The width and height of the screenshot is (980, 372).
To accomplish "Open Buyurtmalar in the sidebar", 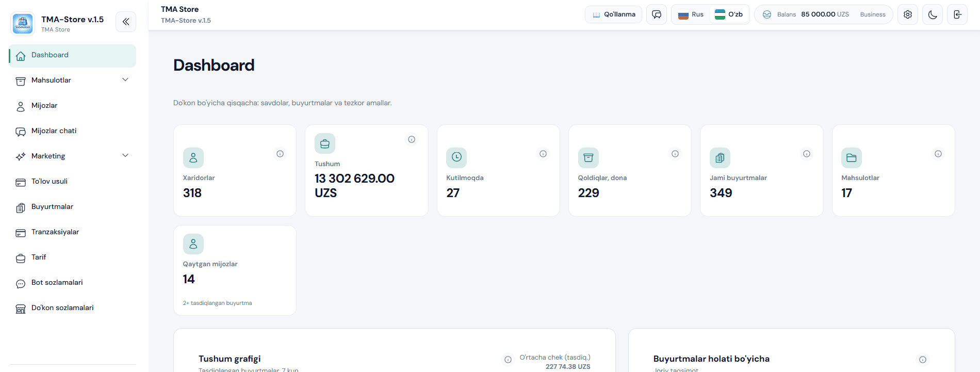I will [52, 207].
